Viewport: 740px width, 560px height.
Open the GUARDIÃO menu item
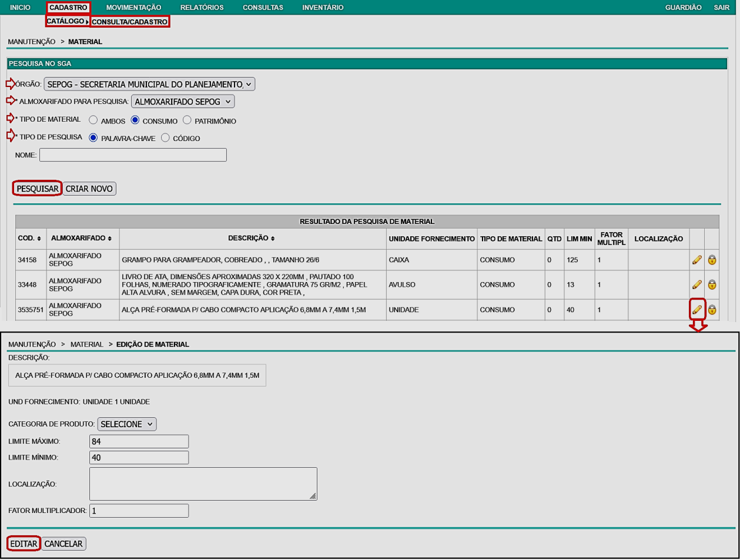point(683,8)
